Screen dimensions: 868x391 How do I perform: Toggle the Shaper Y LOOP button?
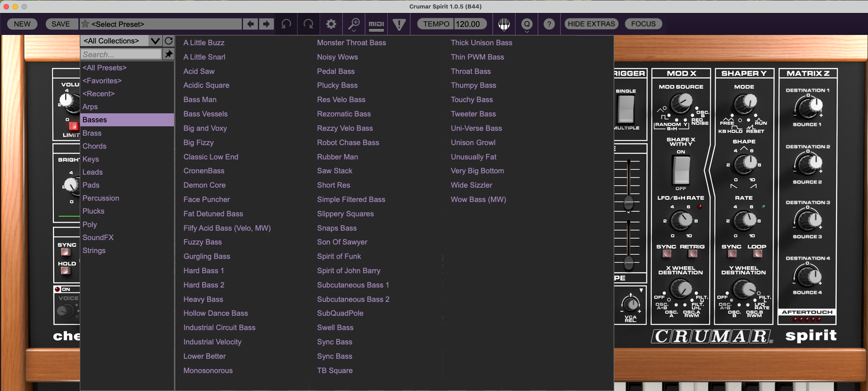757,254
